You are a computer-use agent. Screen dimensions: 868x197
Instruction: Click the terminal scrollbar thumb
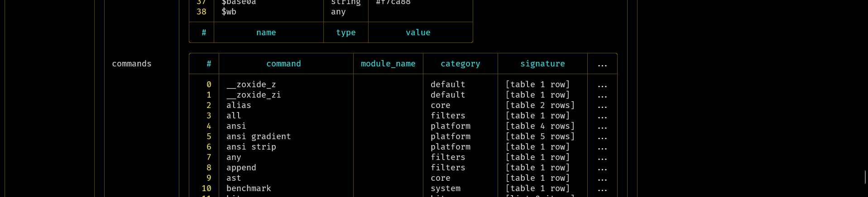[x=865, y=177]
